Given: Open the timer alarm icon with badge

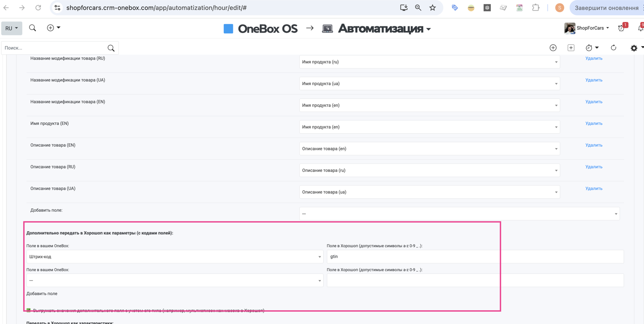Looking at the screenshot, I should [x=622, y=28].
